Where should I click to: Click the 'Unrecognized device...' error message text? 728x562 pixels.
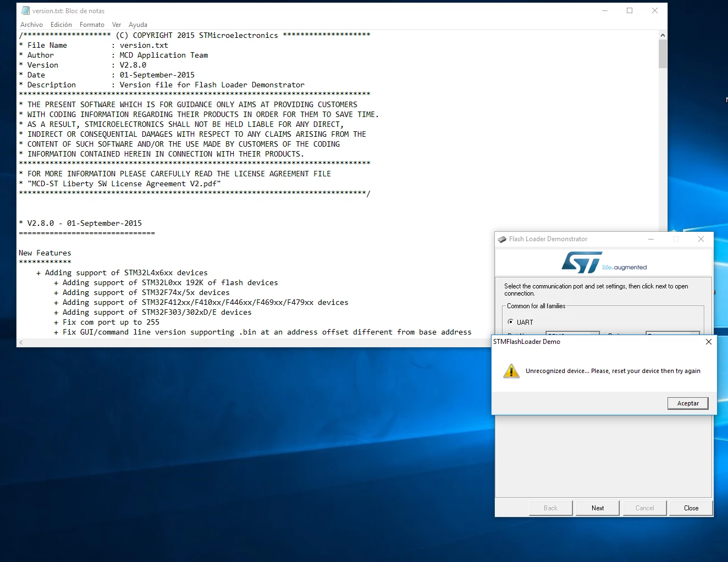pyautogui.click(x=613, y=371)
